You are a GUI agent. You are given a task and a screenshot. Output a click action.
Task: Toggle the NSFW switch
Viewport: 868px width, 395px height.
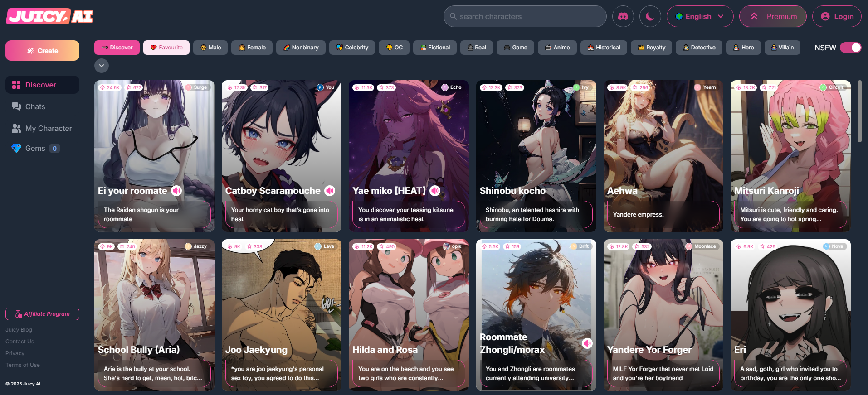(x=850, y=48)
